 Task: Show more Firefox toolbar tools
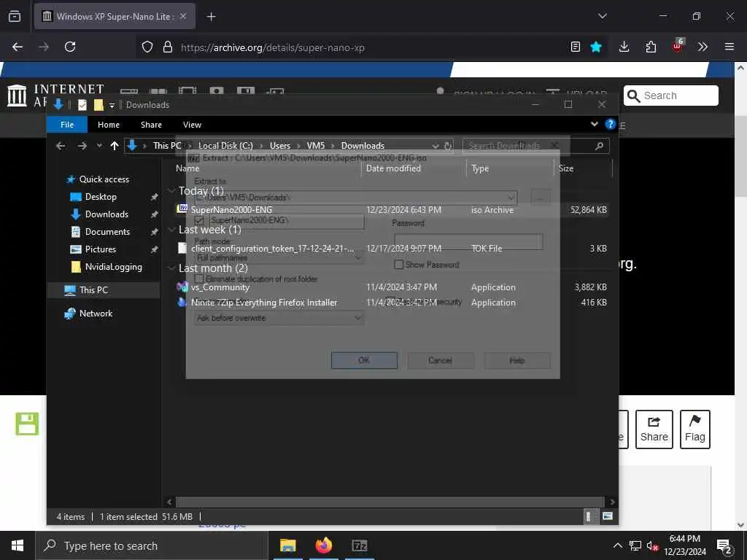703,47
